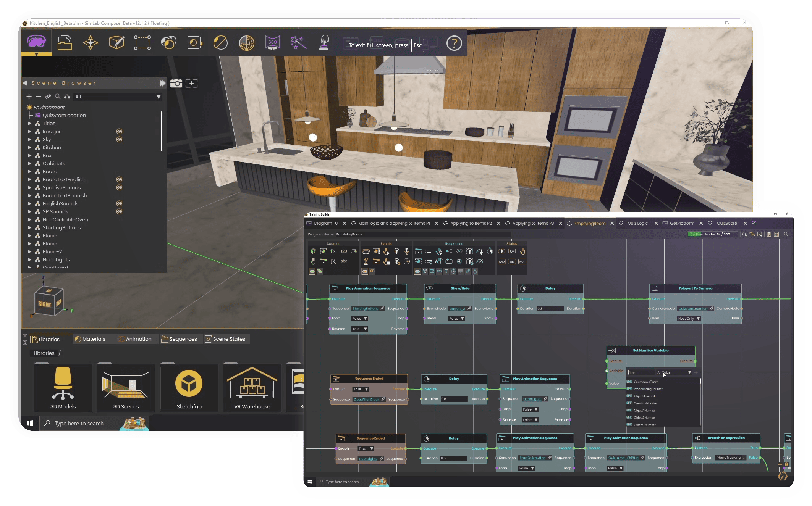Toggle visibility of the Images scene item

120,131
